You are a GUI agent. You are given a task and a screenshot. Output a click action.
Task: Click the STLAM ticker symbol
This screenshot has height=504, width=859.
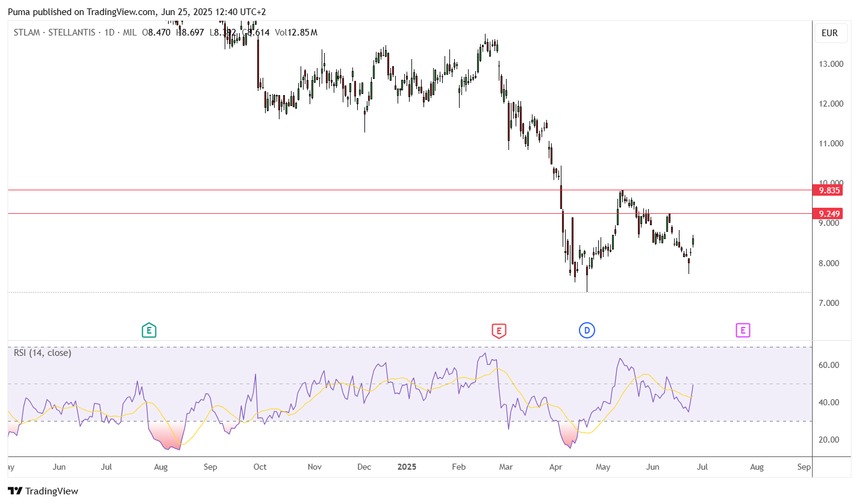point(27,33)
